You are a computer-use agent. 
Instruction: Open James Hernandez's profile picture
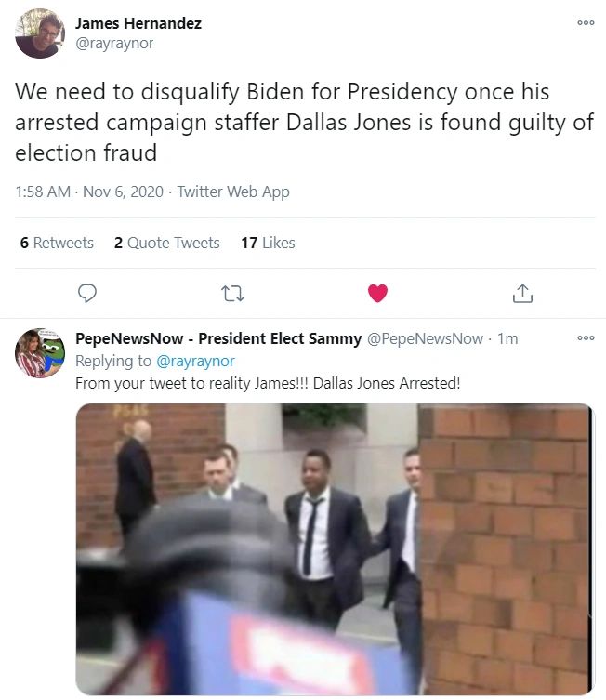tap(39, 34)
